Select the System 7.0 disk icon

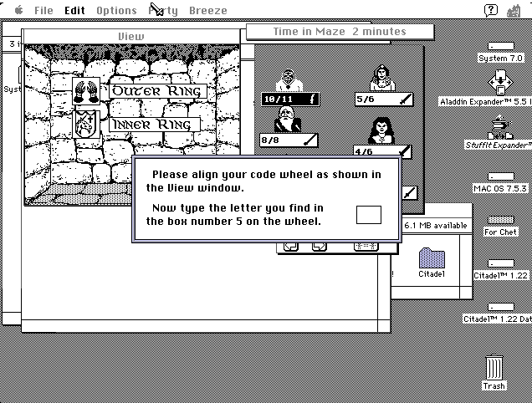501,46
